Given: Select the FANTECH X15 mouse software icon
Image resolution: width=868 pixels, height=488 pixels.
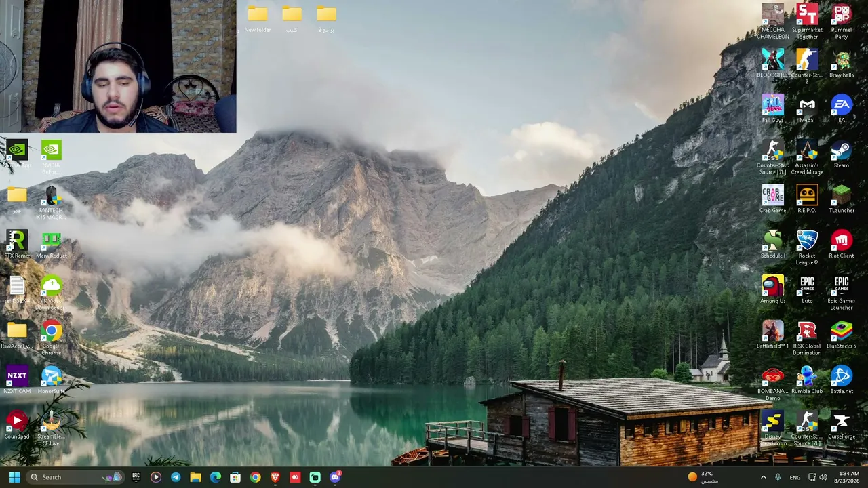Looking at the screenshot, I should (51, 203).
